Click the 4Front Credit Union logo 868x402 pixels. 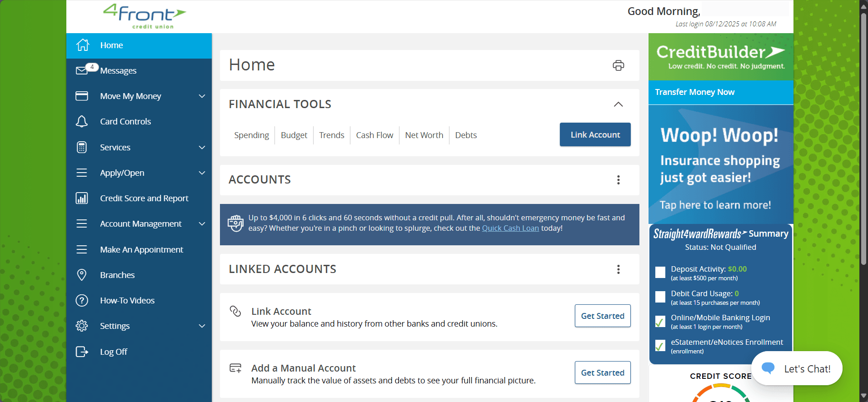(x=145, y=16)
